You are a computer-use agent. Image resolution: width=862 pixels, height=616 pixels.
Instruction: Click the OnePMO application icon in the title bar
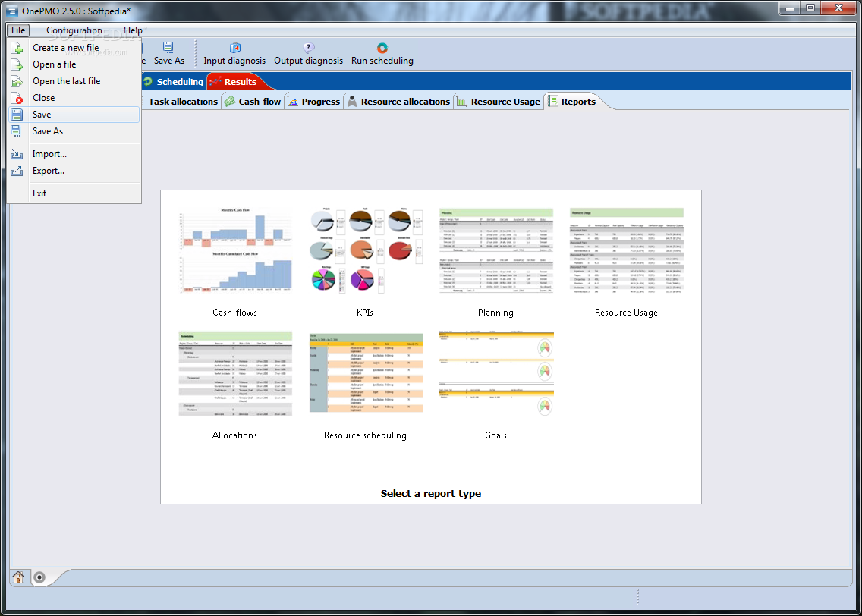[12, 11]
